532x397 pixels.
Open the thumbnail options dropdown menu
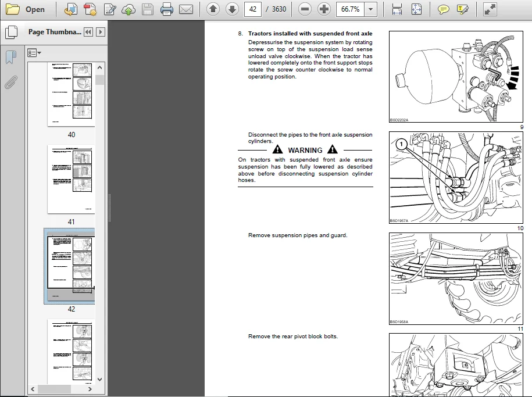(34, 53)
